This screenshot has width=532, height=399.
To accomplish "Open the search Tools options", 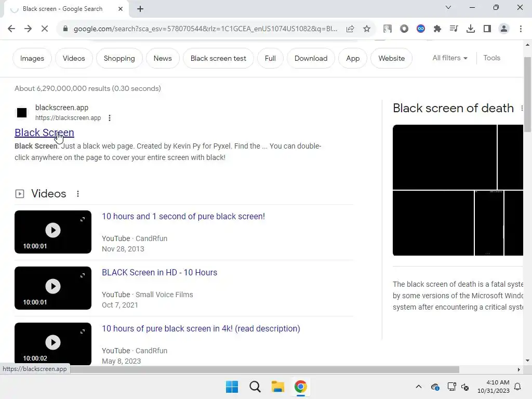I will [x=491, y=58].
